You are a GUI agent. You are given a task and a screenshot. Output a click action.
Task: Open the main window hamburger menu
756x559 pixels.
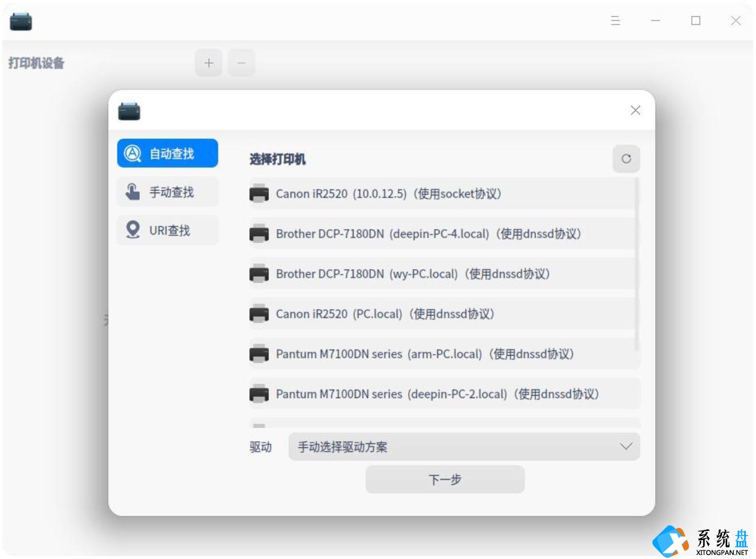coord(615,21)
